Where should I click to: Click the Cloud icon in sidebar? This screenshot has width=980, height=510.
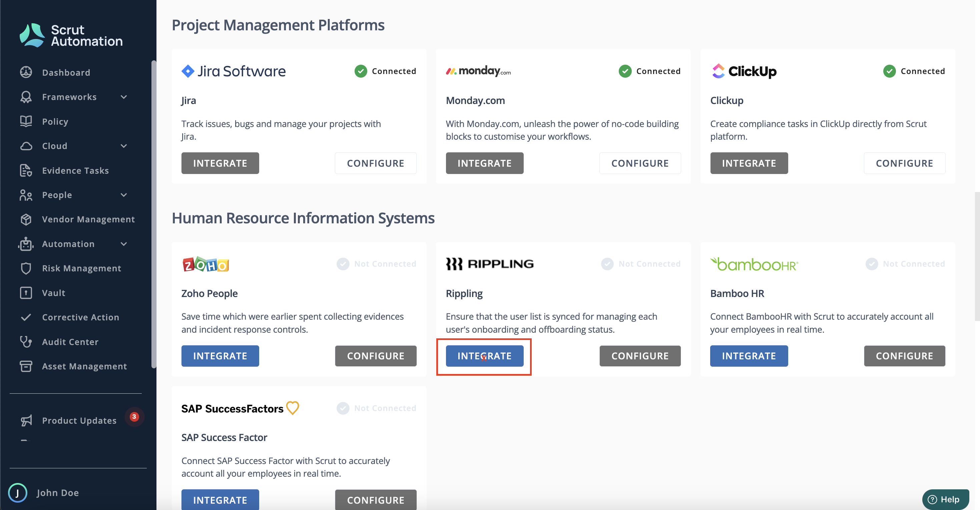point(26,146)
